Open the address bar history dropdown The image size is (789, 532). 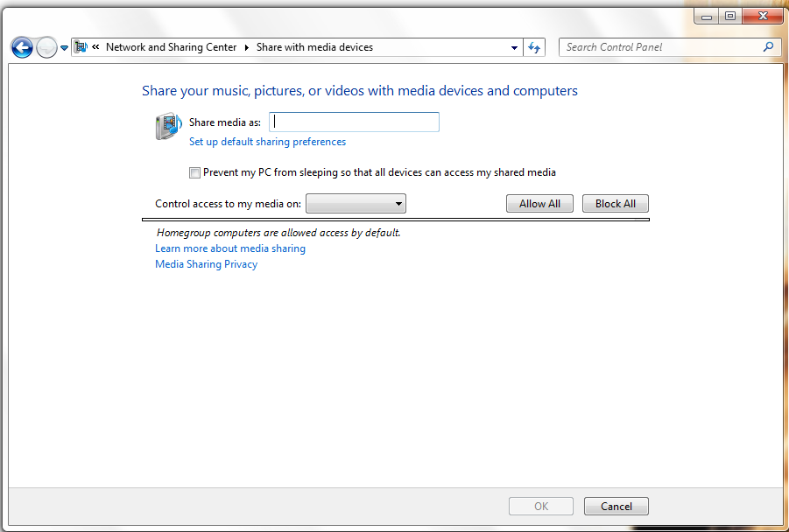pos(514,48)
